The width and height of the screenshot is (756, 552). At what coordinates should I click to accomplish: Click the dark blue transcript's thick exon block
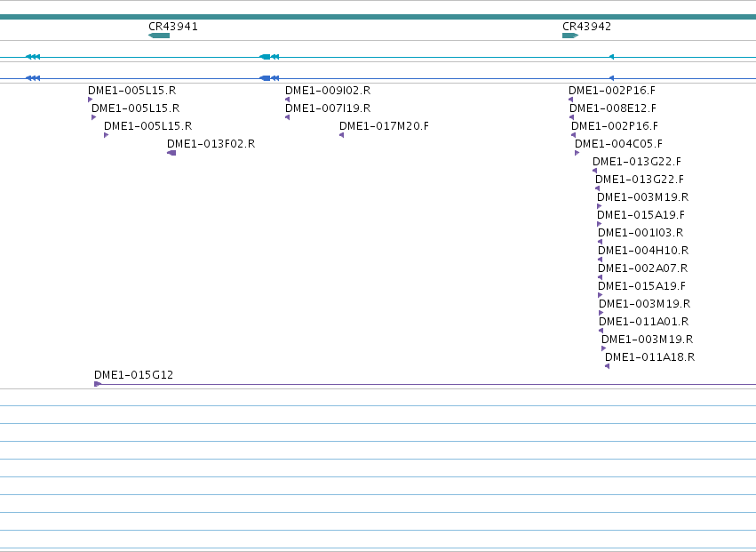pos(265,78)
